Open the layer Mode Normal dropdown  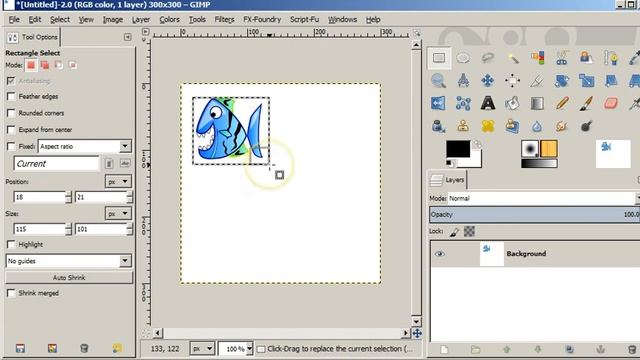543,198
